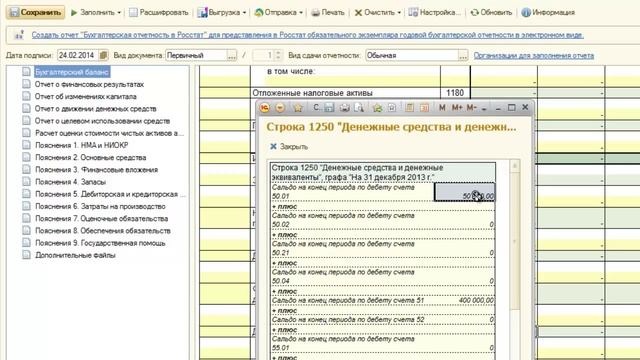Select Бухгалтерский баланс in the tree
Viewport: 640px width, 360px height.
[72, 72]
